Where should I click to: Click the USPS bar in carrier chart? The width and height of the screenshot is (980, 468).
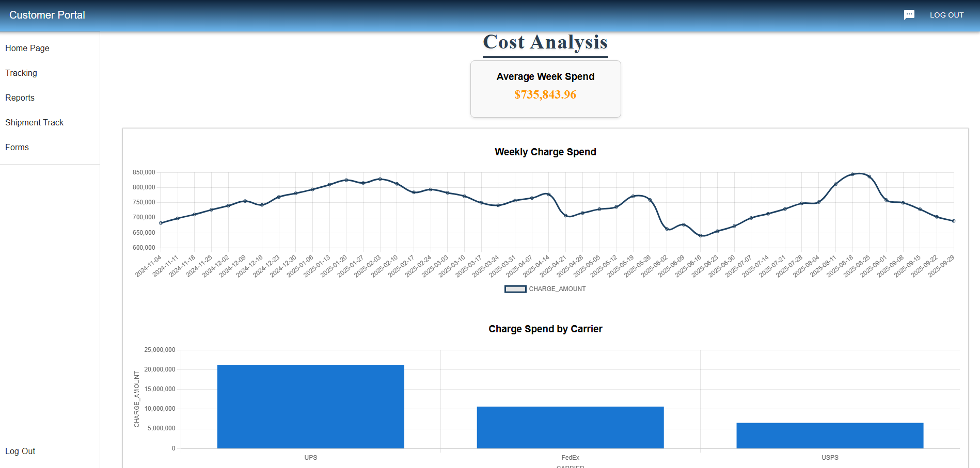830,435
